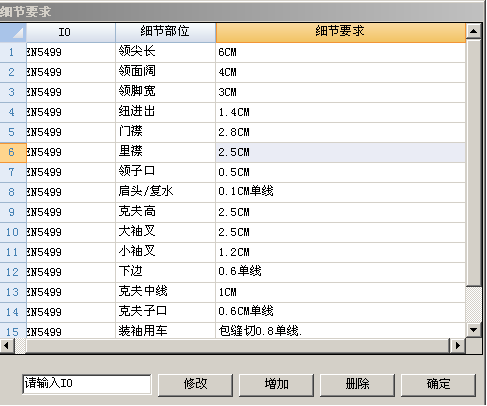487x406 pixels.
Task: Click the 下边 cell
Action: (x=166, y=272)
